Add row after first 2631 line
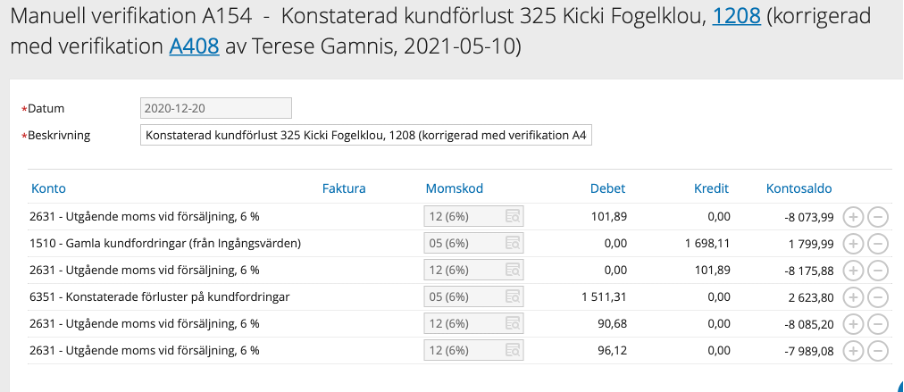 [853, 217]
